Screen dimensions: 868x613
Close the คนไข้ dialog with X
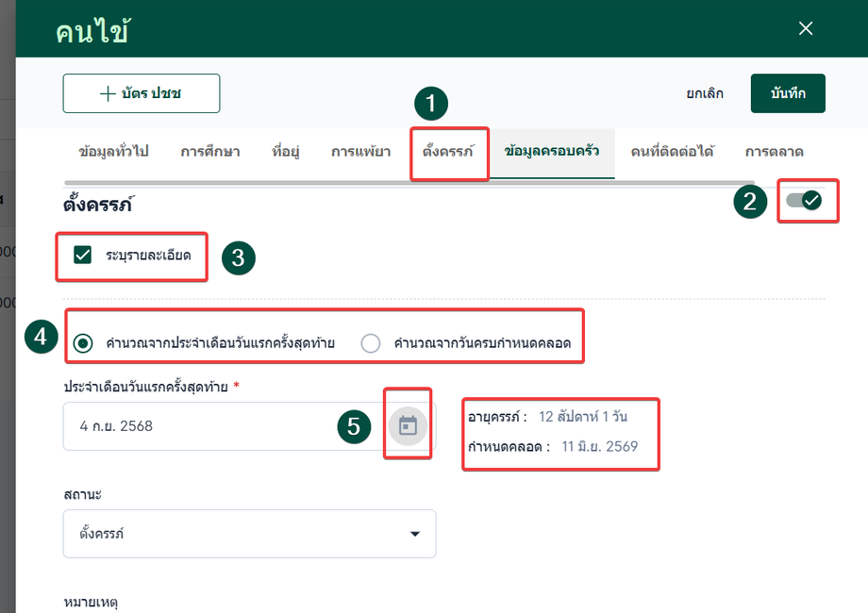806,28
